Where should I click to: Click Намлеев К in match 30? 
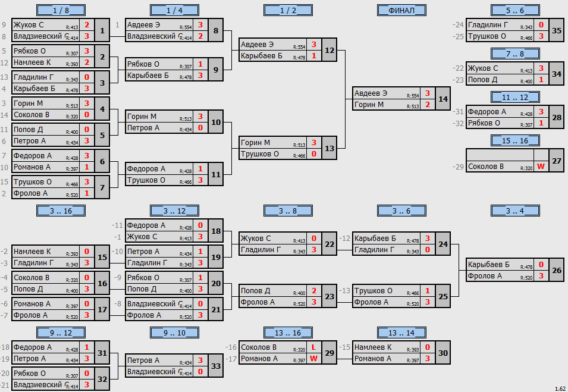373,347
